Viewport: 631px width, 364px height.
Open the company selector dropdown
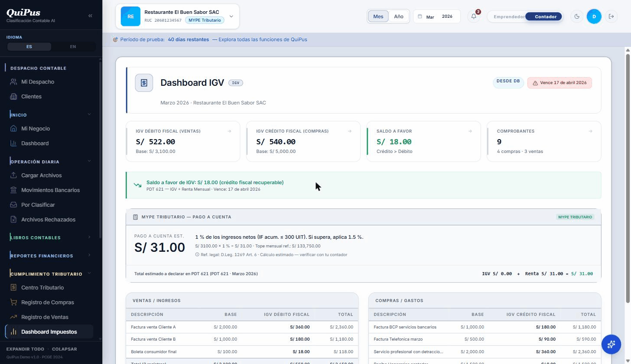(x=177, y=16)
